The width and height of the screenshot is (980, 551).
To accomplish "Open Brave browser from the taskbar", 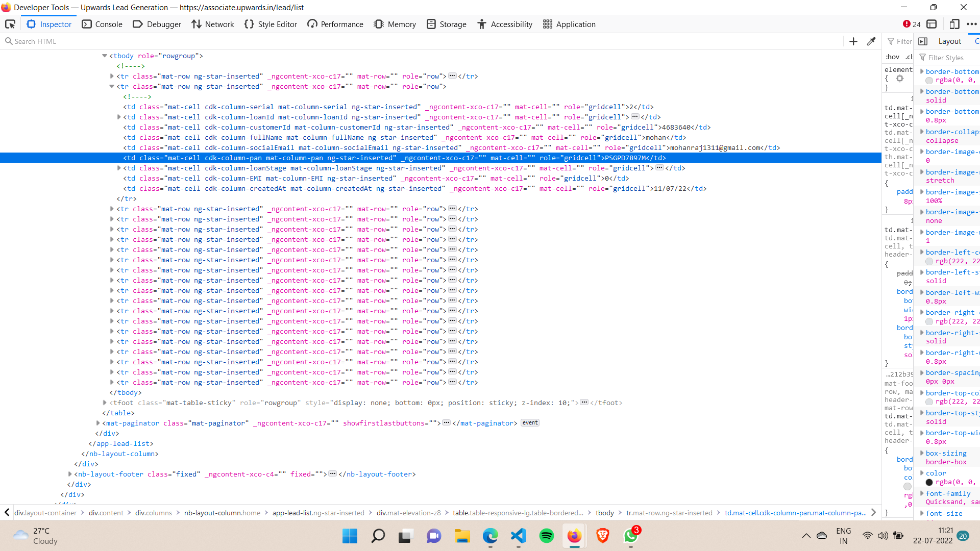I will 603,536.
